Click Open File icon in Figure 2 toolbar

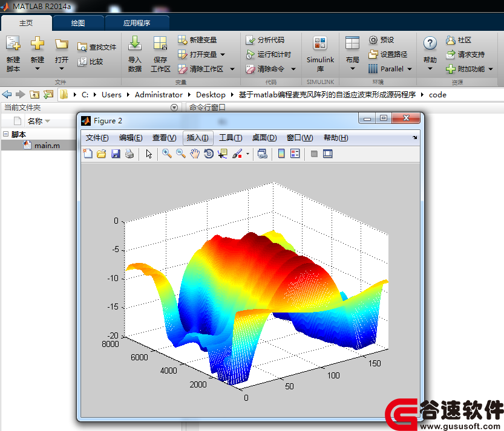pos(102,154)
